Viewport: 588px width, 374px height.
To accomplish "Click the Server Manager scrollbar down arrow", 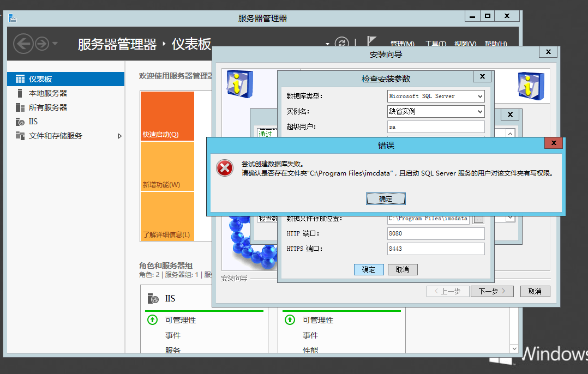I will click(514, 348).
